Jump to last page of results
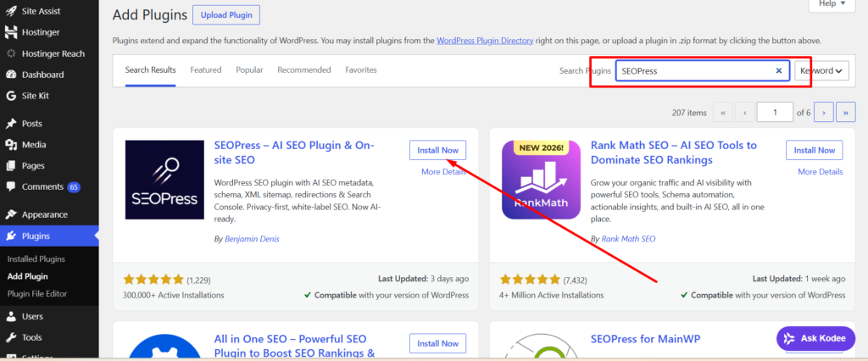Viewport: 868px width, 361px height. [x=845, y=113]
